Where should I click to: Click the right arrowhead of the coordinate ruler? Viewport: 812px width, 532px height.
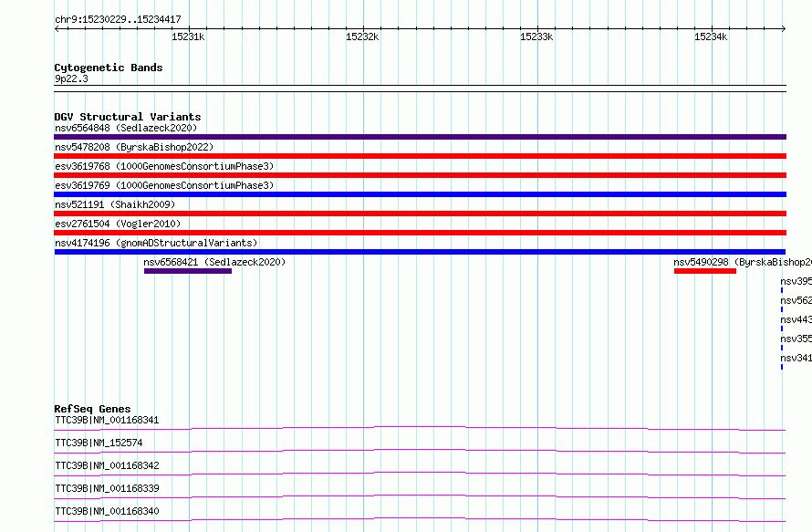tap(784, 28)
